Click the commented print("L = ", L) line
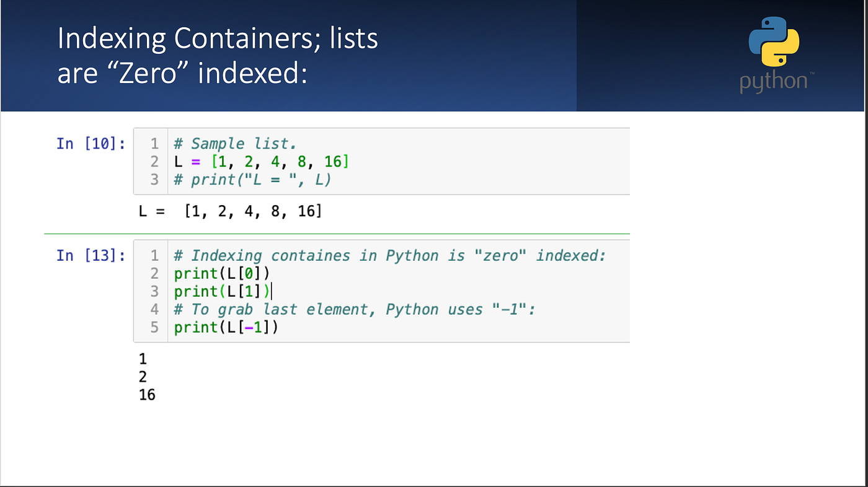 click(x=252, y=180)
